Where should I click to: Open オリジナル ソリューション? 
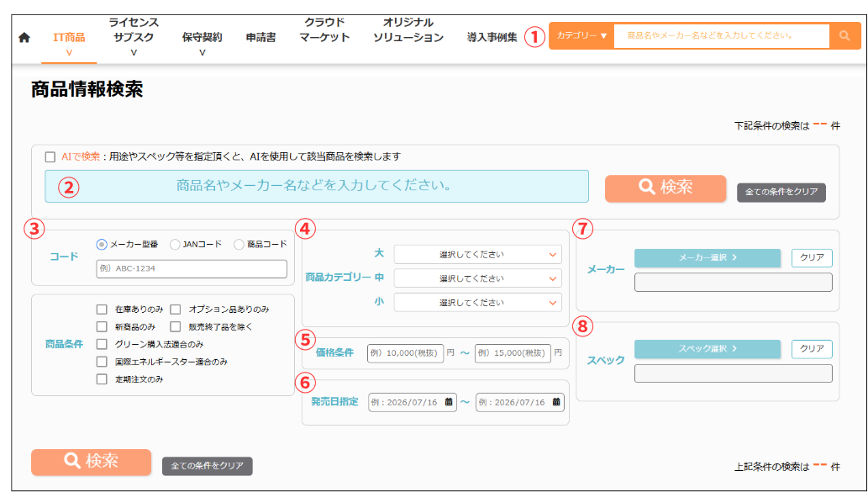point(408,30)
